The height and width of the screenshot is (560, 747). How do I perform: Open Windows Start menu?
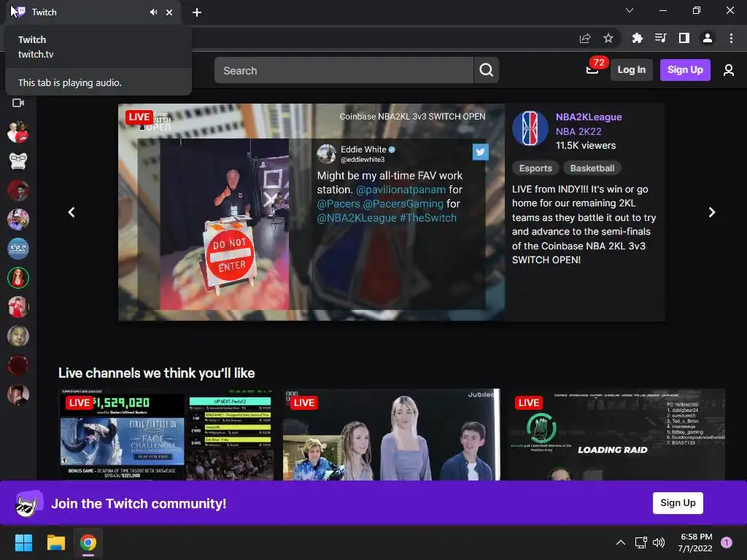click(x=23, y=542)
